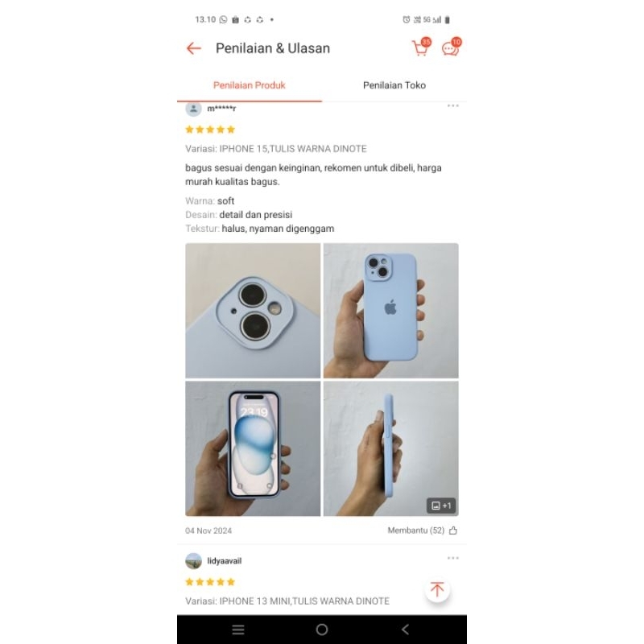Tap the scroll-to-top arrow button

pos(437,589)
